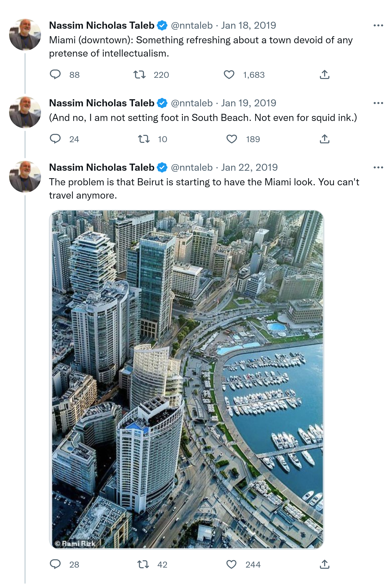This screenshot has width=392, height=584.
Task: Reply to the South Beach tweet
Action: pyautogui.click(x=55, y=139)
